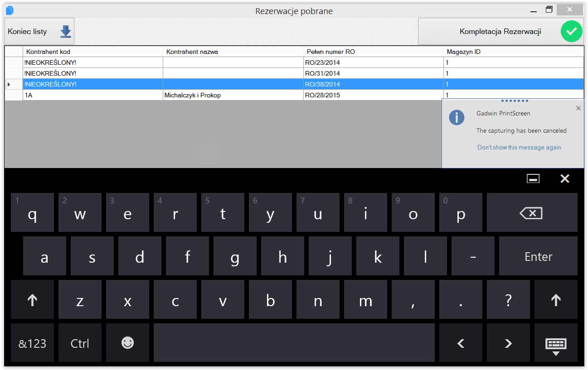
Task: Tap the e key
Action: (x=127, y=212)
